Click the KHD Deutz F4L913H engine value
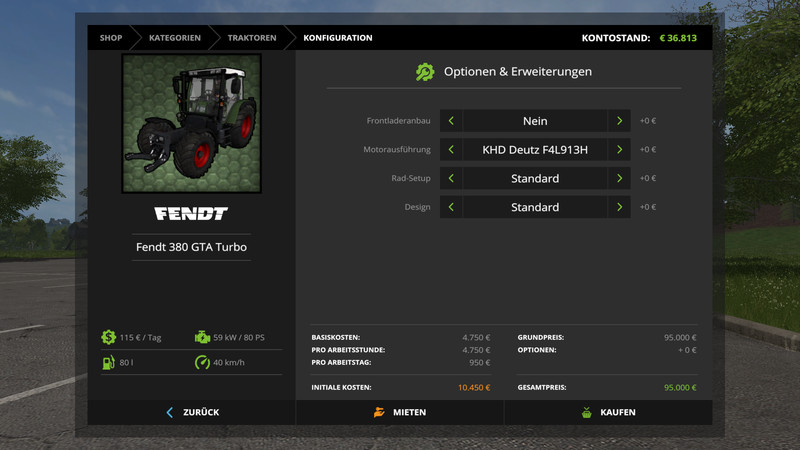The height and width of the screenshot is (450, 800). pos(535,149)
